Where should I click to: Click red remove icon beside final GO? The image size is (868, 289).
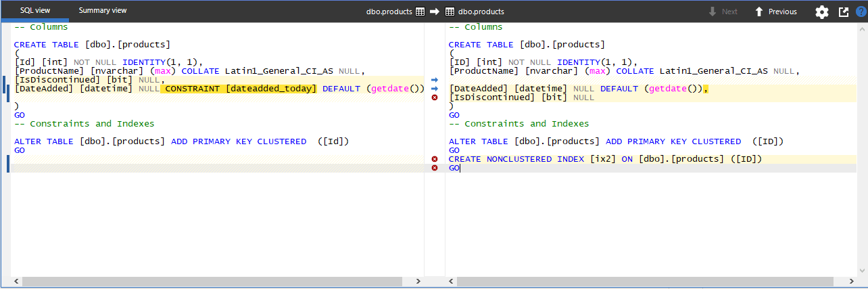pyautogui.click(x=435, y=168)
